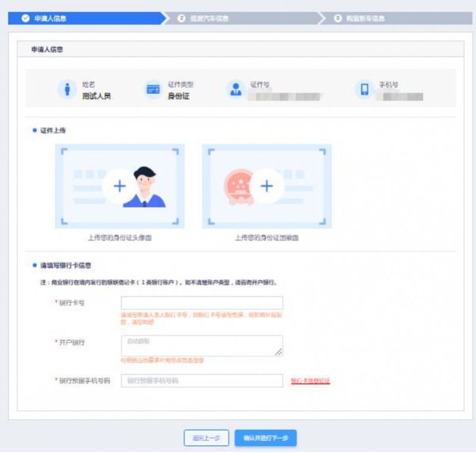Click 返回上一步 button

(206, 438)
